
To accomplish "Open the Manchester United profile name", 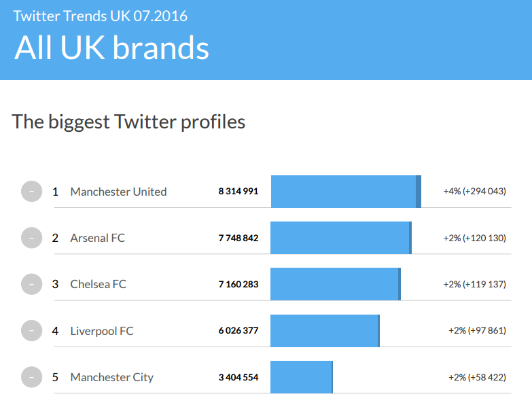I will pos(118,192).
